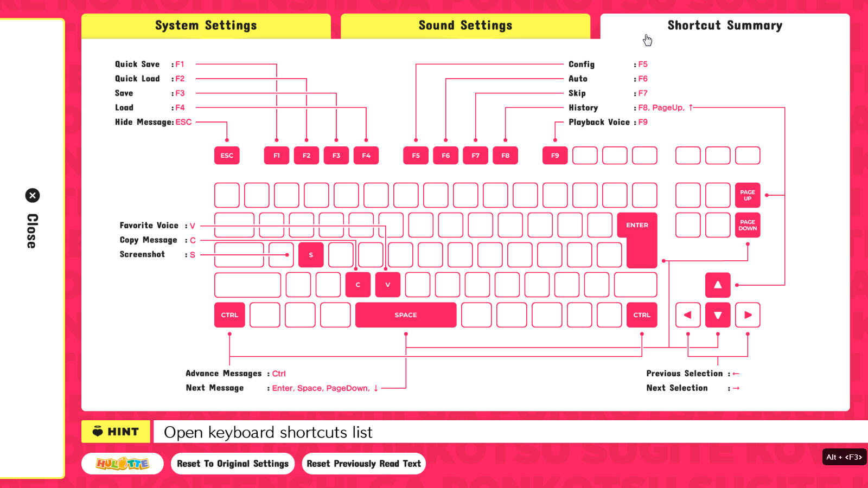Click the HINT label badge
Screen dimensions: 868x488
pos(116,432)
